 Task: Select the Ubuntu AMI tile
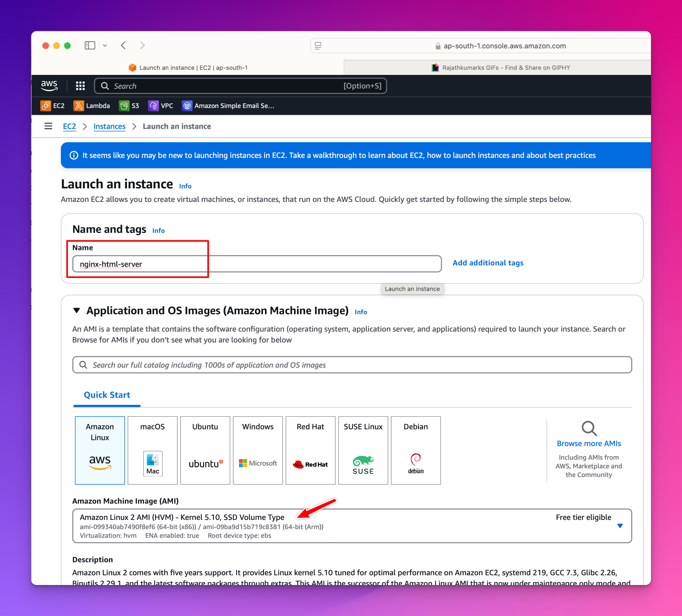205,450
